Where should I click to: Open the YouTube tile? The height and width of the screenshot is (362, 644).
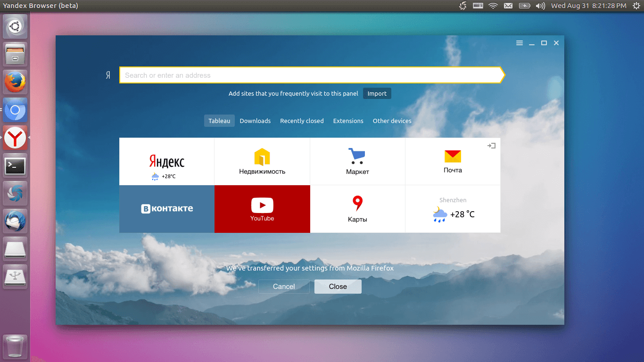[262, 209]
